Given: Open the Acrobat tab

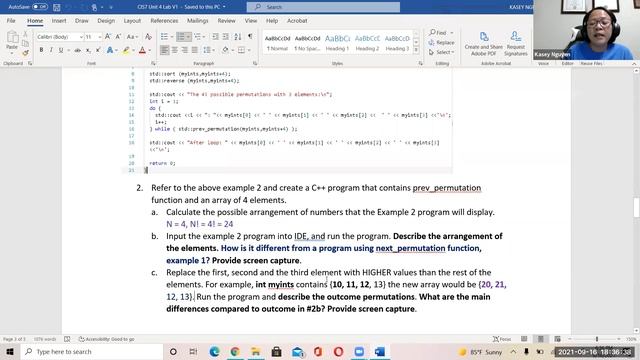Looking at the screenshot, I should [x=297, y=20].
